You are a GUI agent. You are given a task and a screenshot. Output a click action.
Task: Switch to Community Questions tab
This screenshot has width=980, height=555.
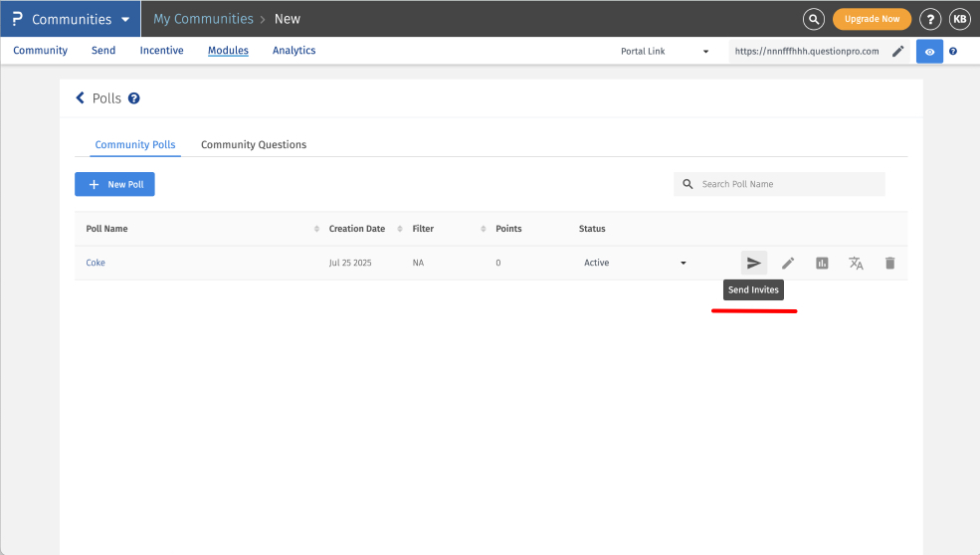[x=254, y=144]
